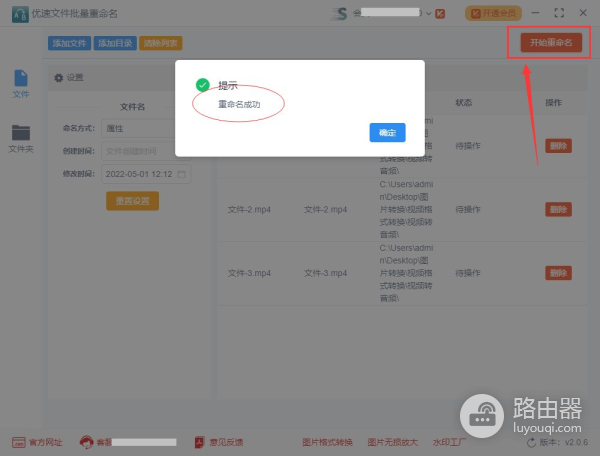Screen dimensions: 600x456
Task: Click the 文件名 settings heading
Action: click(x=132, y=107)
